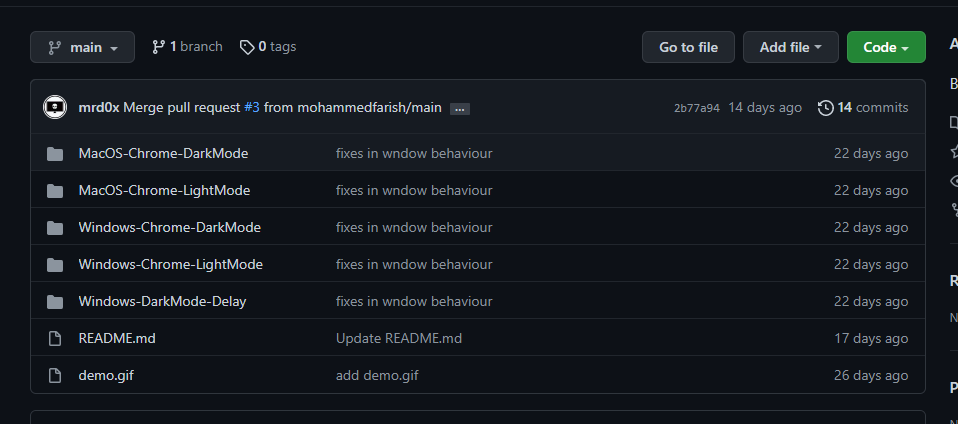
Task: Click the Go to file button
Action: click(x=688, y=47)
